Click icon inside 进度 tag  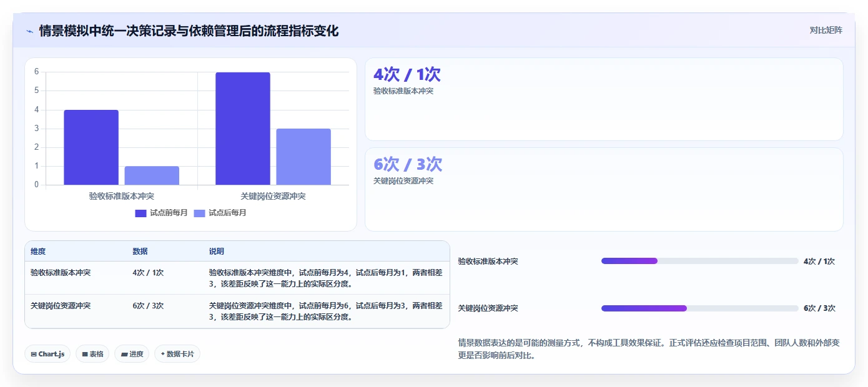coord(124,354)
